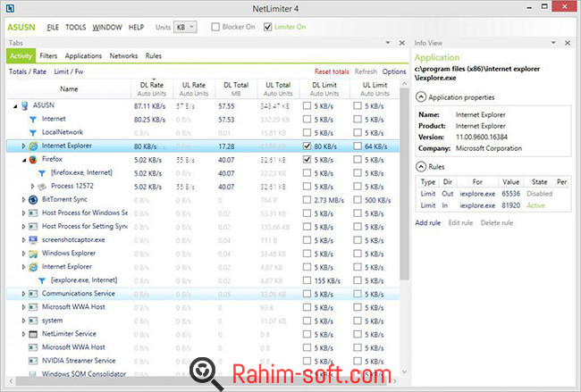Click Reset totals link

tap(332, 71)
